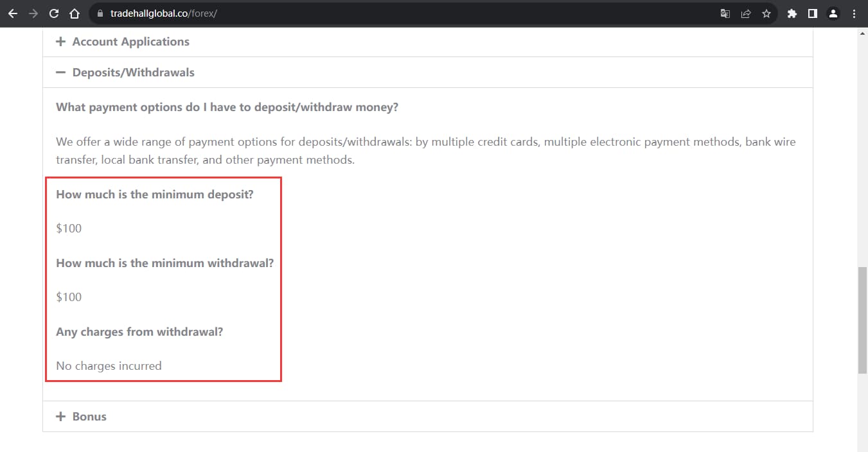Open the user profile menu
The height and width of the screenshot is (452, 868).
pos(833,13)
